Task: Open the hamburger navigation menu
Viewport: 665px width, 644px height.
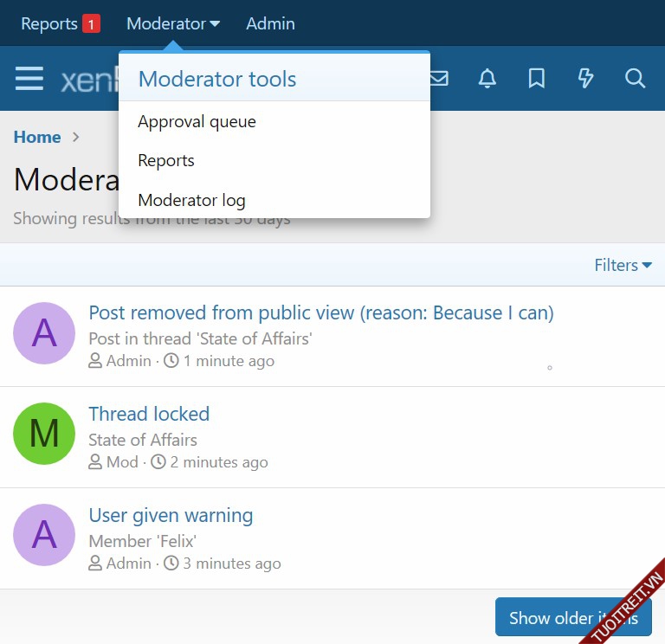Action: coord(29,79)
